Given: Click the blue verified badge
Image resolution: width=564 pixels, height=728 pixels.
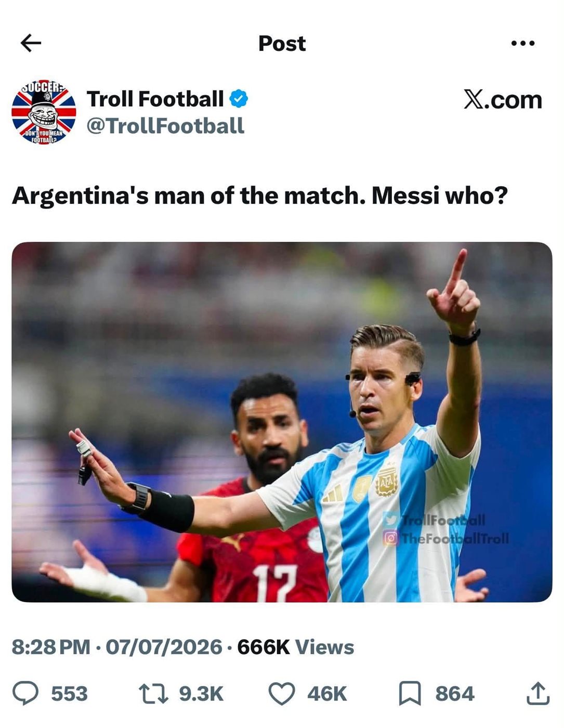Looking at the screenshot, I should [239, 99].
